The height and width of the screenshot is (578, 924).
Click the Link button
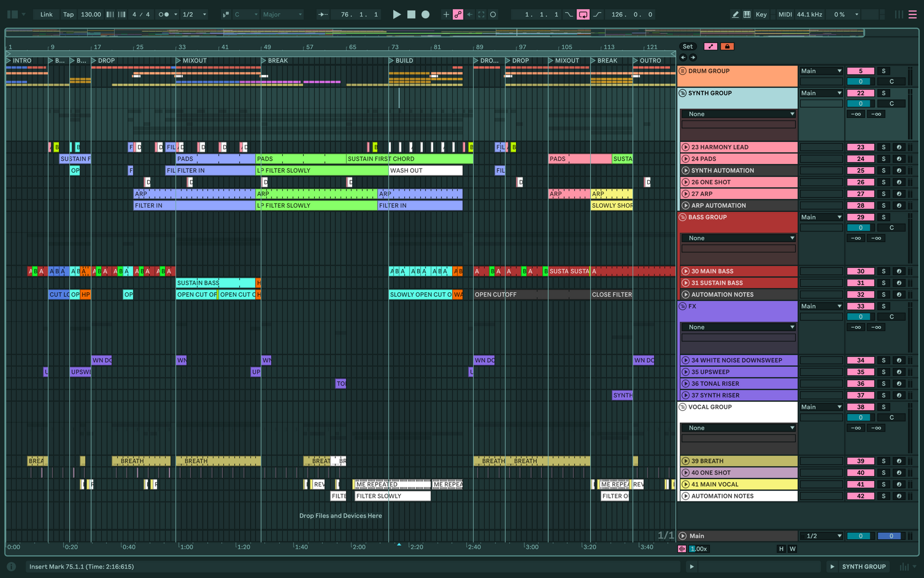46,14
